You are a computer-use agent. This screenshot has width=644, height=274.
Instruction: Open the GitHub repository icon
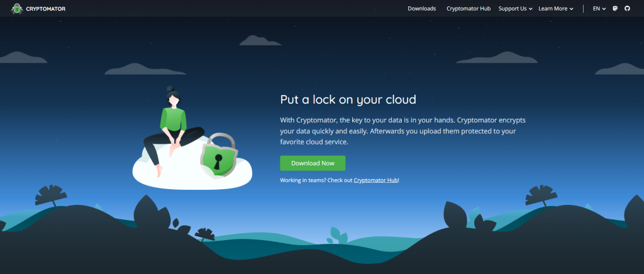[x=627, y=8]
